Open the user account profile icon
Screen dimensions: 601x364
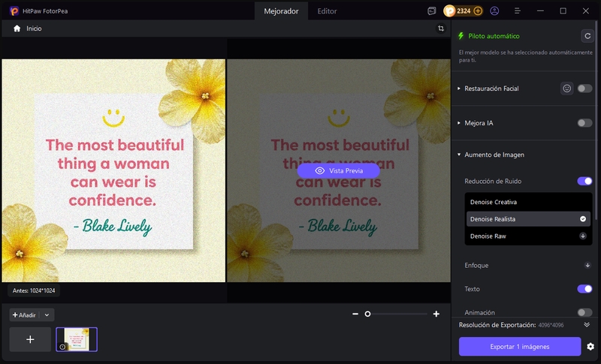coord(494,11)
